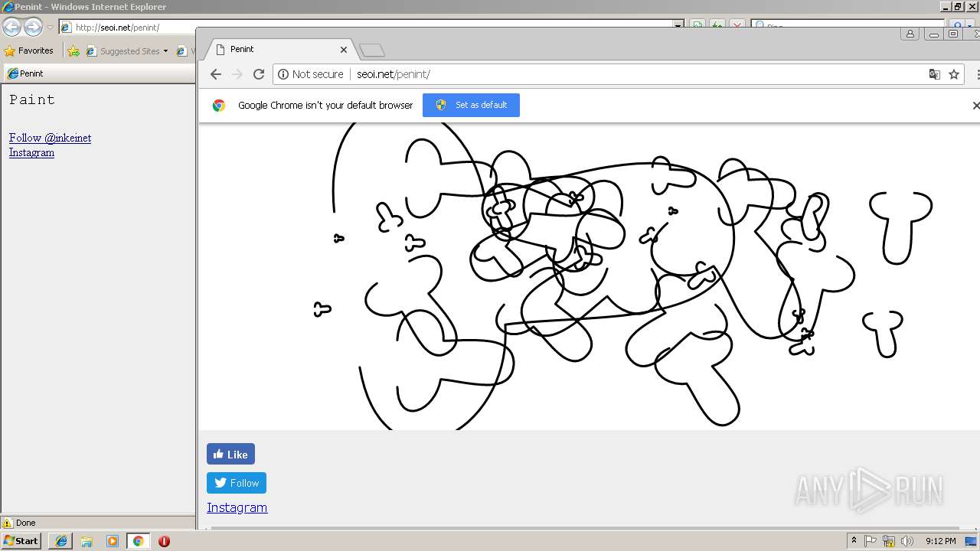This screenshot has width=980, height=551.
Task: Click forward arrow in Internet Explorer
Action: tap(33, 28)
